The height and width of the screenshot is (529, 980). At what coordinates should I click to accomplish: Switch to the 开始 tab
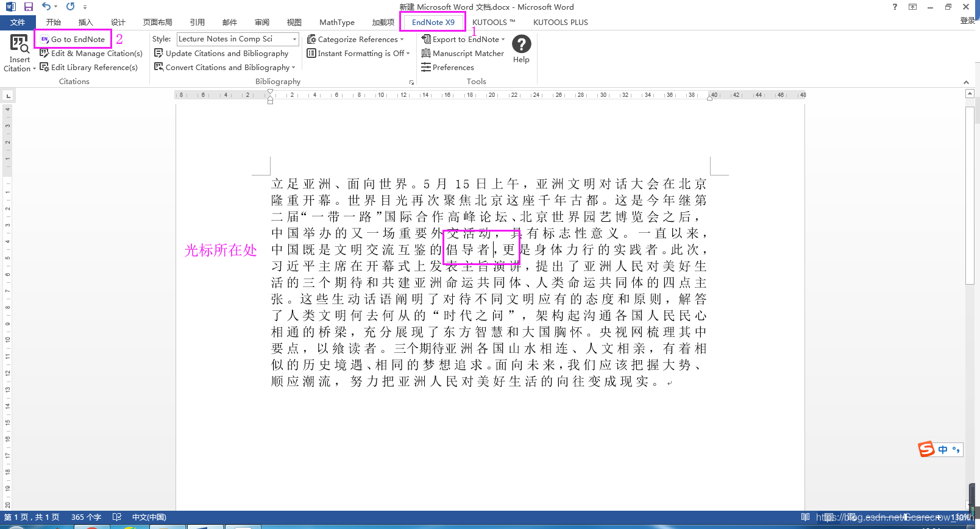pyautogui.click(x=54, y=23)
